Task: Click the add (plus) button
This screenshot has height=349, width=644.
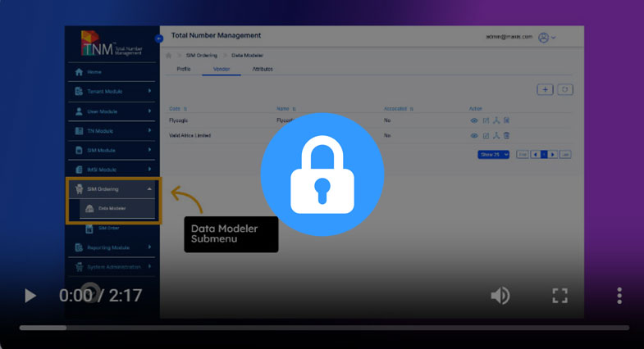Action: point(545,89)
